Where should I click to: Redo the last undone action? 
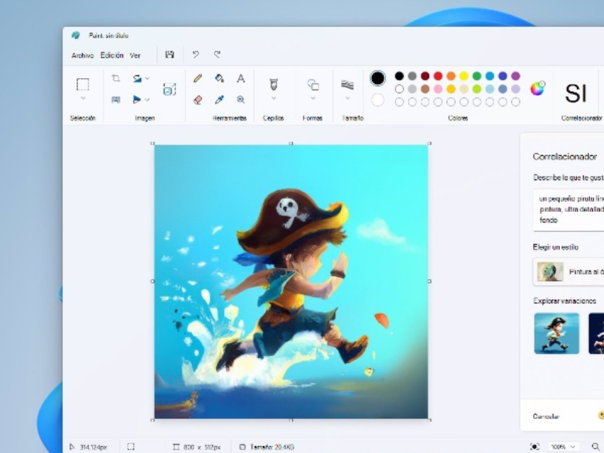coord(217,55)
